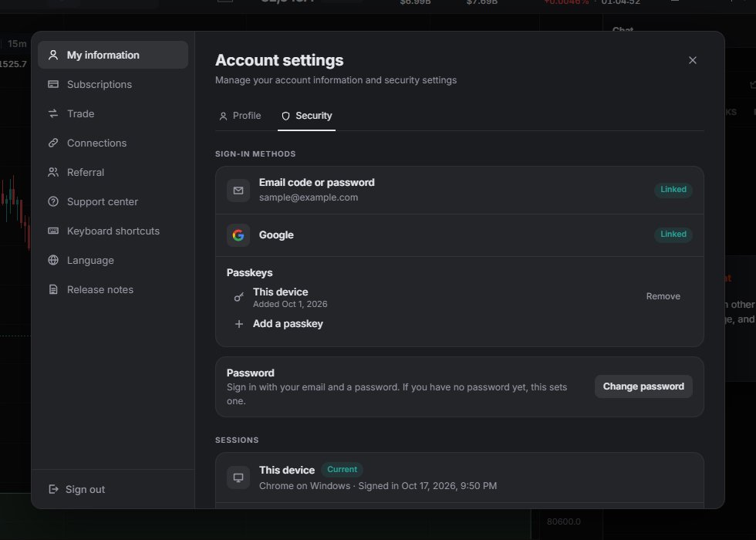
Task: Select the sample@example.com email text
Action: tap(308, 197)
